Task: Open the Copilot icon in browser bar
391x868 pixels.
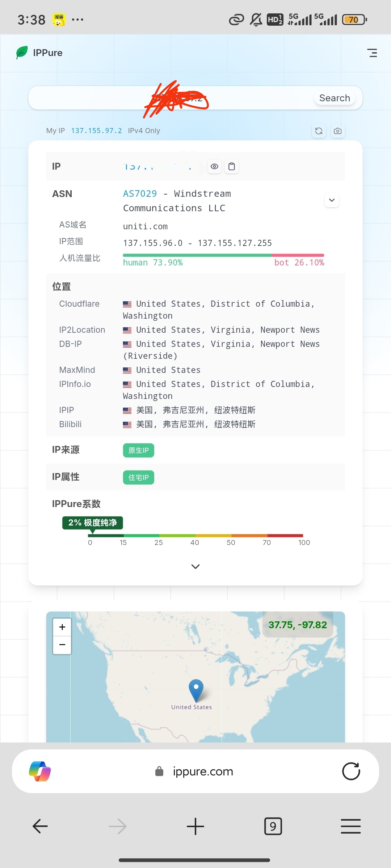Action: click(40, 771)
